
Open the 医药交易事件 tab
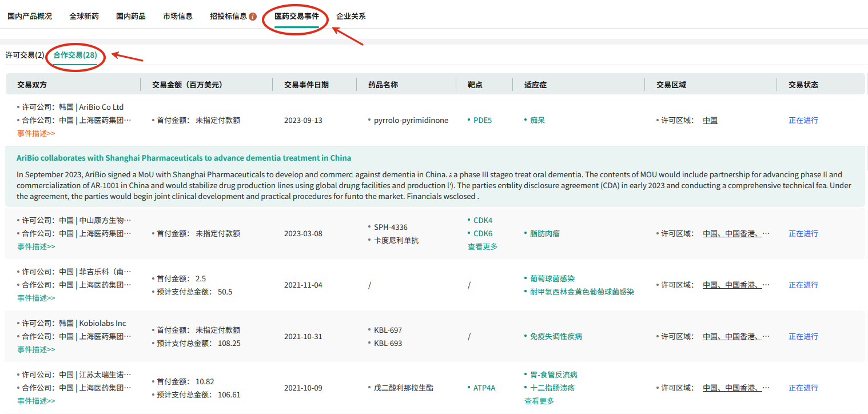296,16
